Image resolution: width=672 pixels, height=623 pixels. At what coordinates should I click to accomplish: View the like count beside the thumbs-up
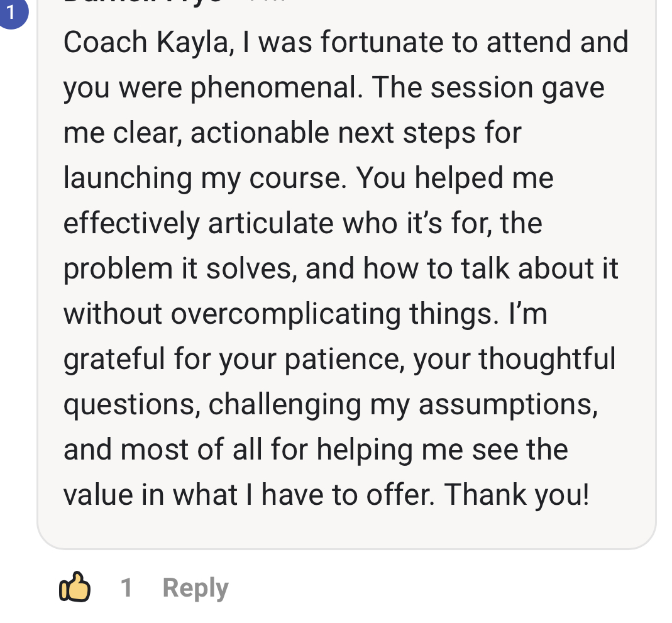126,588
